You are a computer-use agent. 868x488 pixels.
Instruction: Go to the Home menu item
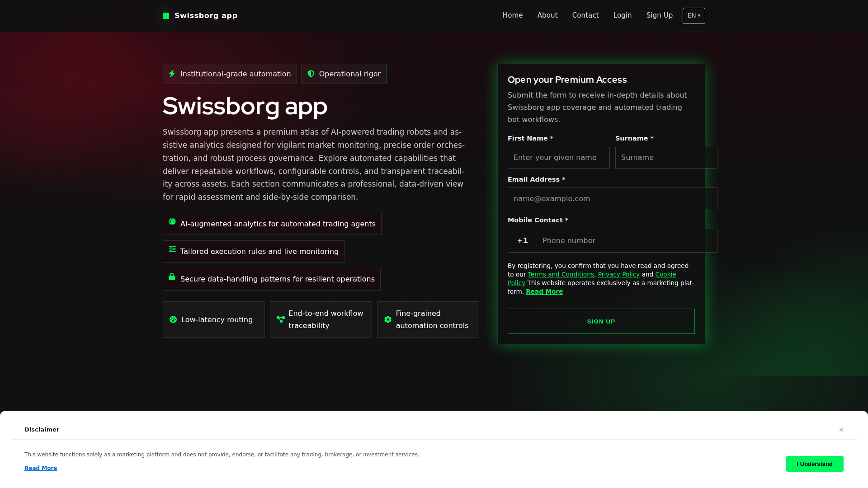(513, 15)
